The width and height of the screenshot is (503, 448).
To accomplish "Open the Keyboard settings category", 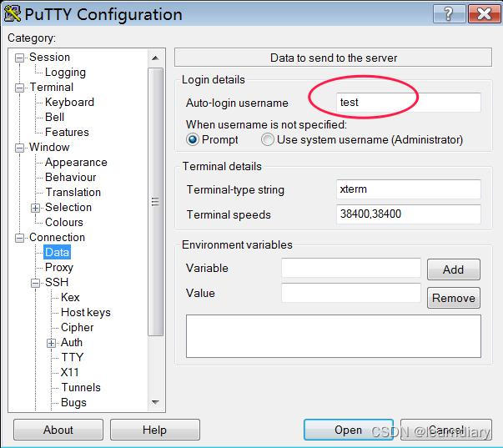I will coord(69,102).
